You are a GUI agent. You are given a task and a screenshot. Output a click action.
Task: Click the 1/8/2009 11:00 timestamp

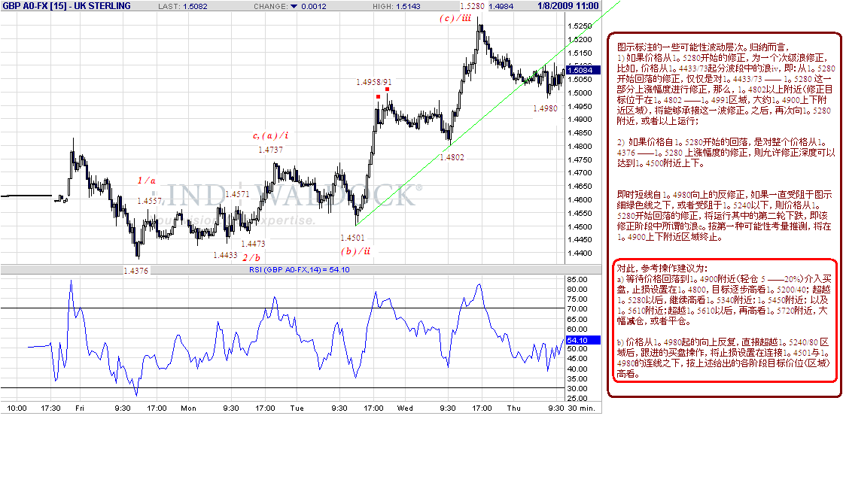point(568,6)
